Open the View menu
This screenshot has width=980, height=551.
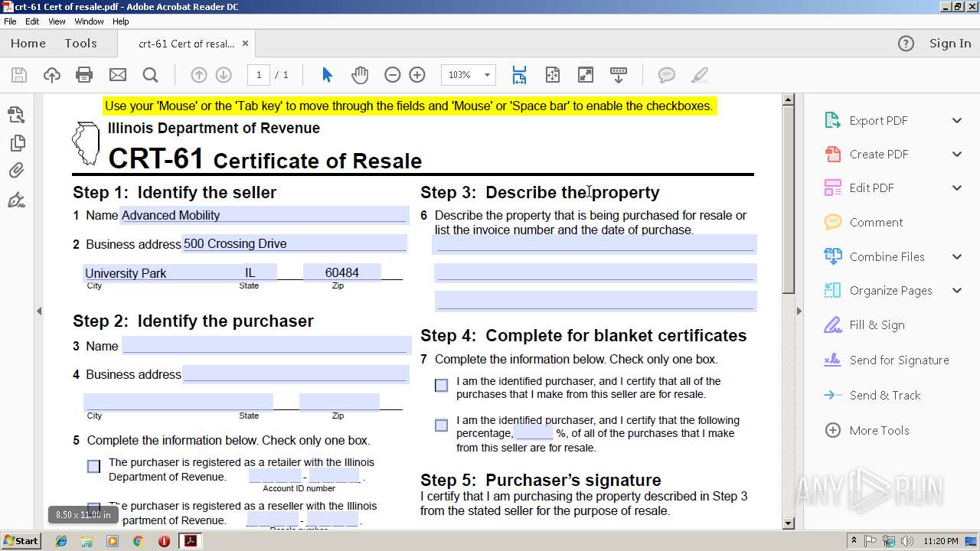pyautogui.click(x=57, y=21)
